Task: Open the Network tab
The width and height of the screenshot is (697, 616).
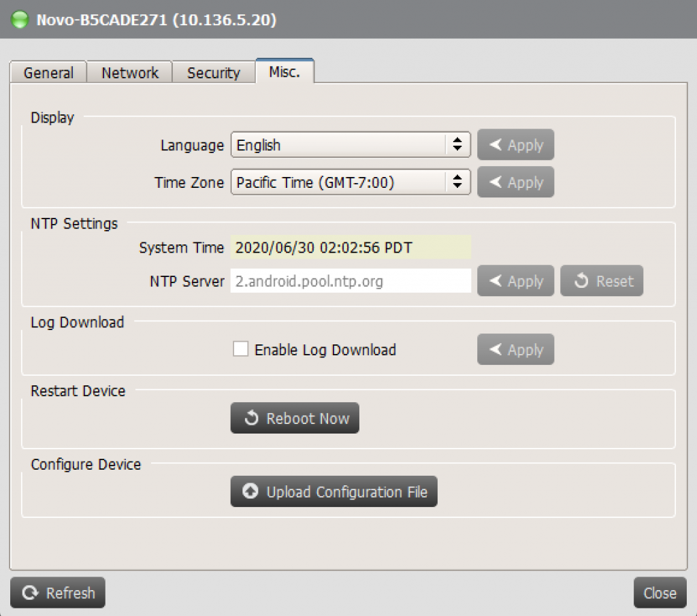Action: click(130, 72)
